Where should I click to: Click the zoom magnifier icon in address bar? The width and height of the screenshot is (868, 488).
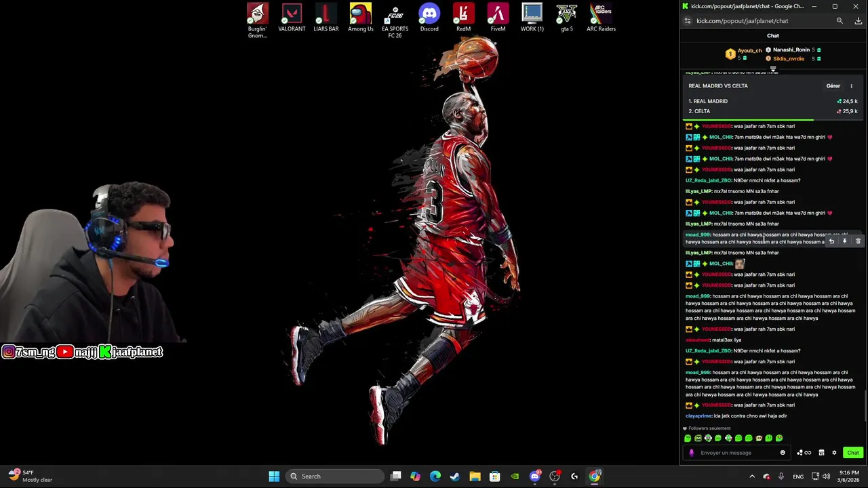click(840, 21)
